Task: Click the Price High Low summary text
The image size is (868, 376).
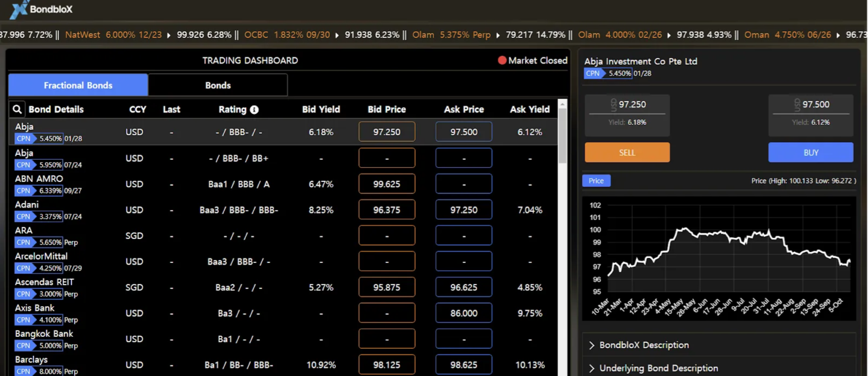Action: coord(803,181)
